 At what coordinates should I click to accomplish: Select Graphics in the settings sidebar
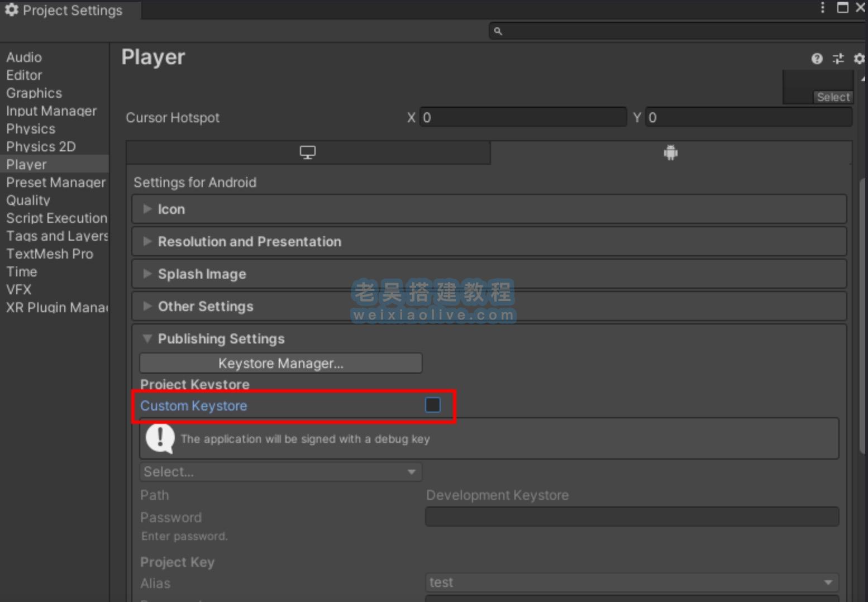pyautogui.click(x=34, y=93)
